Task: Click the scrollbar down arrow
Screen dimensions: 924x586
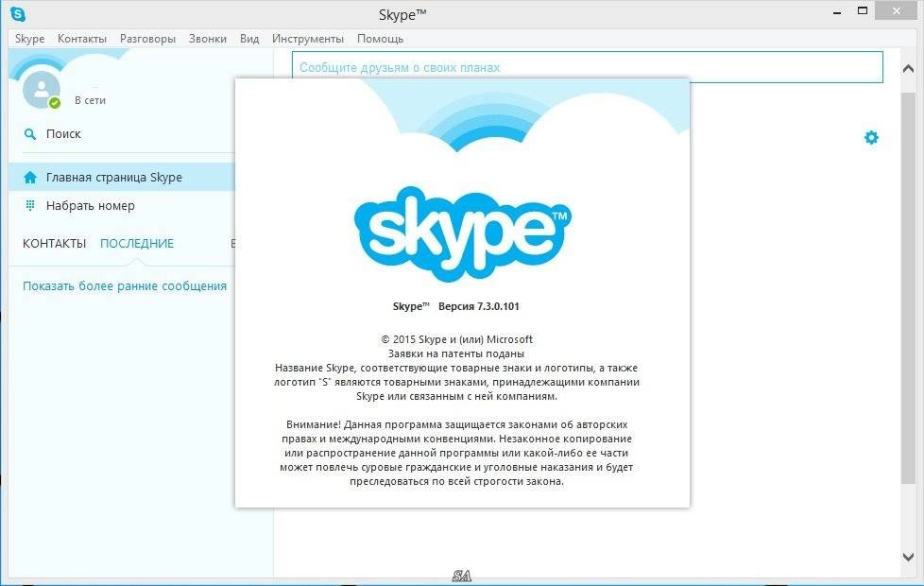Action: coord(908,557)
